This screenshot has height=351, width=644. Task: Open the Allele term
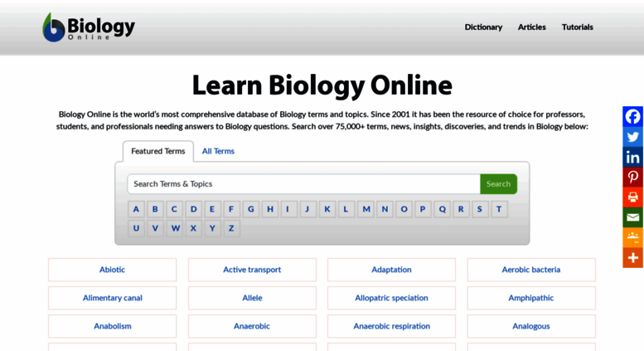tap(252, 298)
